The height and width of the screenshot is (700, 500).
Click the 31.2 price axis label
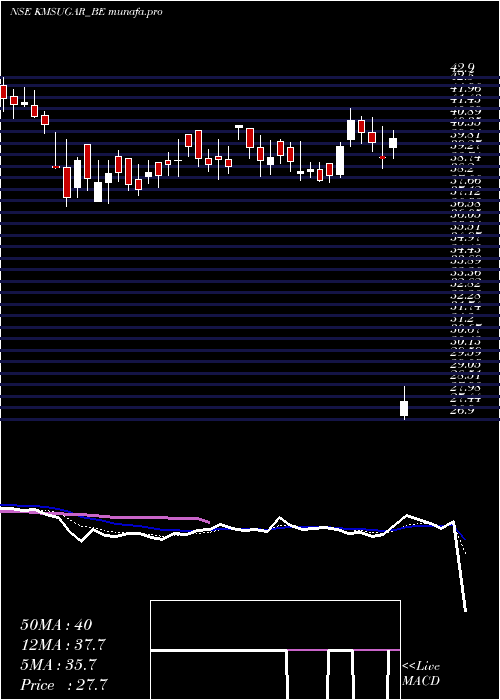click(x=462, y=319)
